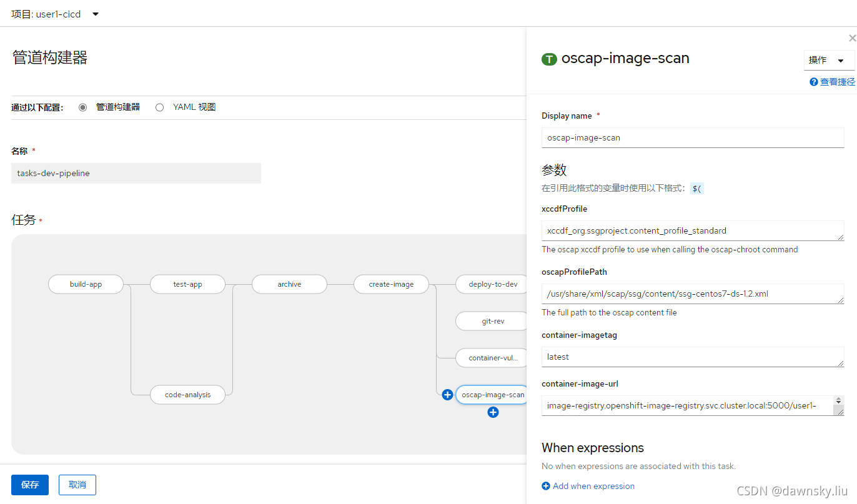Image resolution: width=857 pixels, height=504 pixels.
Task: Open the 操作 actions dropdown
Action: pyautogui.click(x=828, y=61)
